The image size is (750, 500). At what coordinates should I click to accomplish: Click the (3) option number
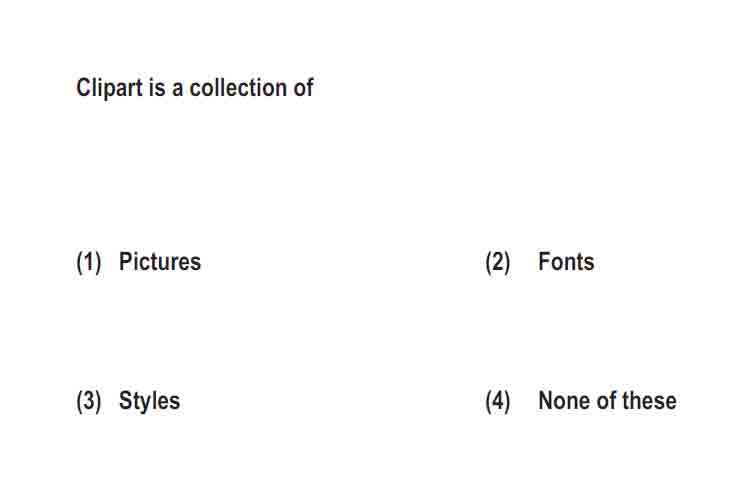pos(89,401)
